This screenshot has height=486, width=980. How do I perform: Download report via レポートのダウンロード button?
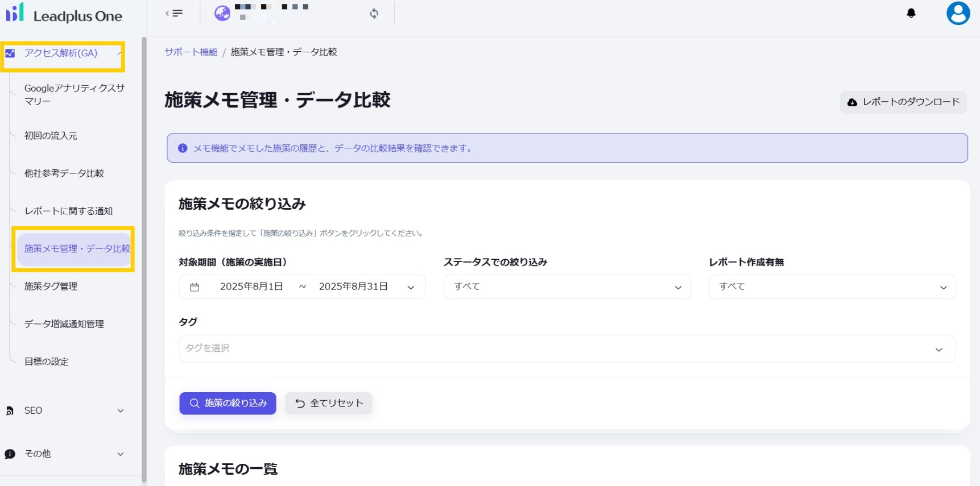(903, 102)
